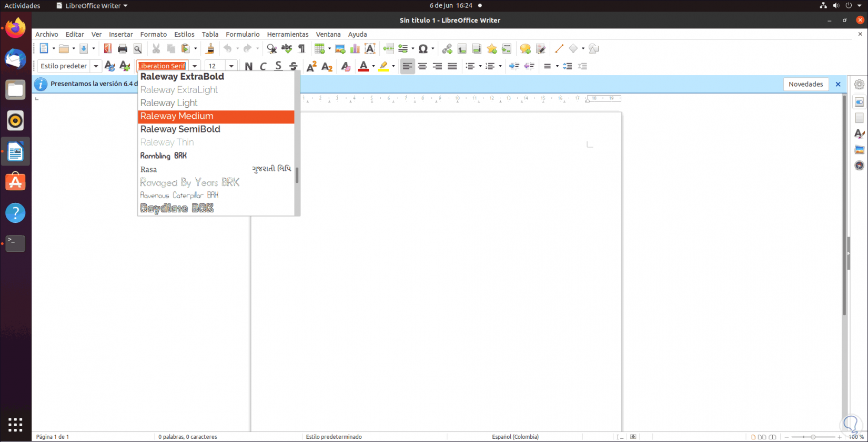Expand the font size dropdown
The width and height of the screenshot is (868, 442).
231,66
